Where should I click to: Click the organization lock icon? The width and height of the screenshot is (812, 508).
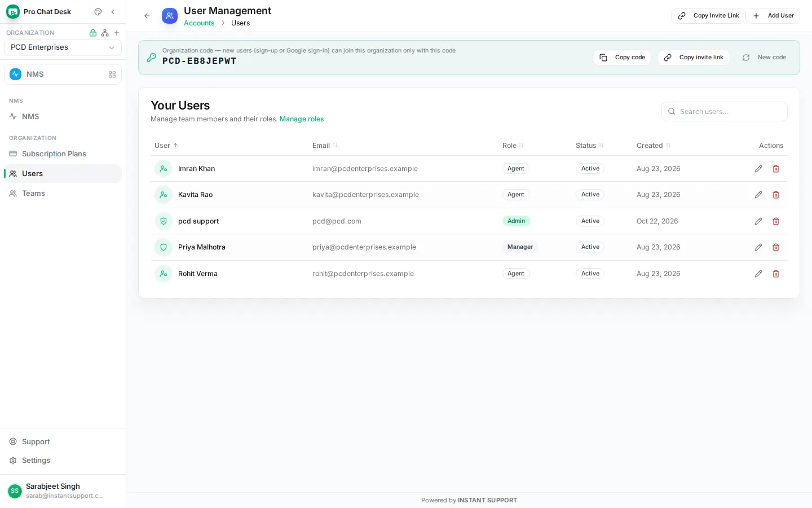[x=93, y=33]
